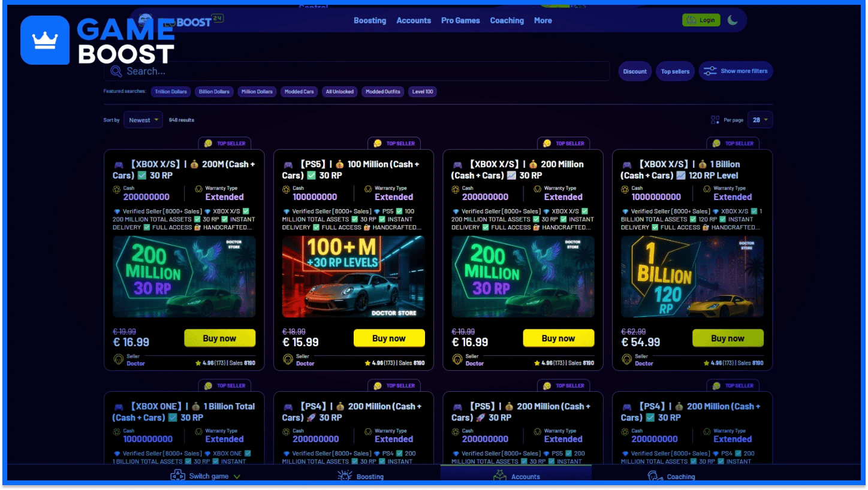Click the TOP SELLER badge above the 1 Billion 120 RP listing
The image size is (868, 490).
pyautogui.click(x=733, y=143)
